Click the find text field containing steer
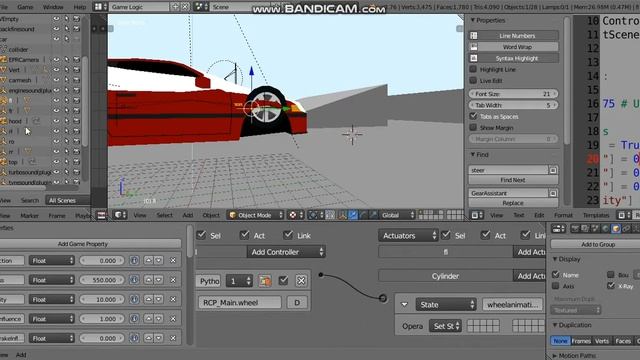Viewport: 640px width, 360px height. pyautogui.click(x=508, y=170)
